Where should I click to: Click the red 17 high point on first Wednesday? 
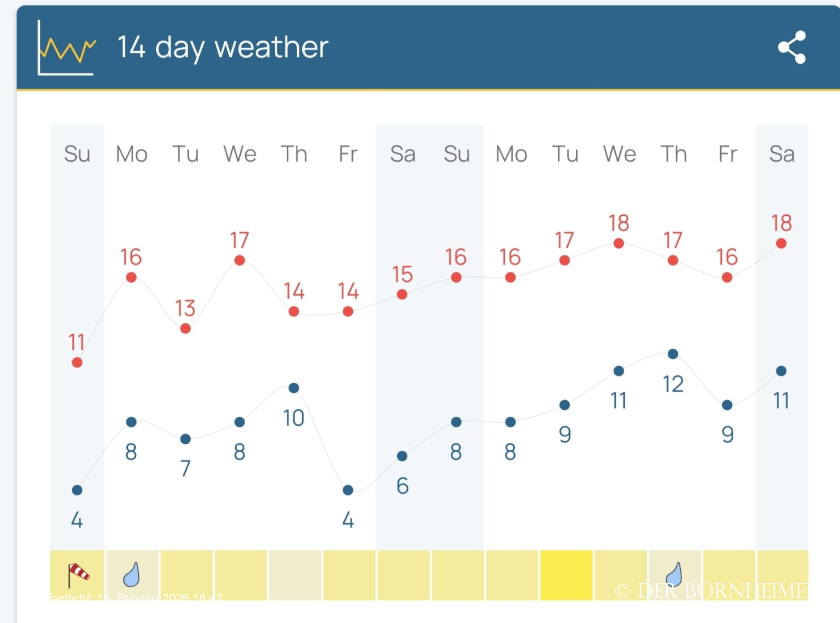coord(240,260)
